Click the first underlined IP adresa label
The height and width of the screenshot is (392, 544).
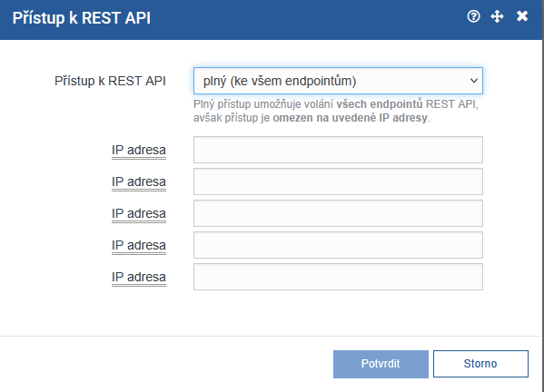tap(139, 150)
